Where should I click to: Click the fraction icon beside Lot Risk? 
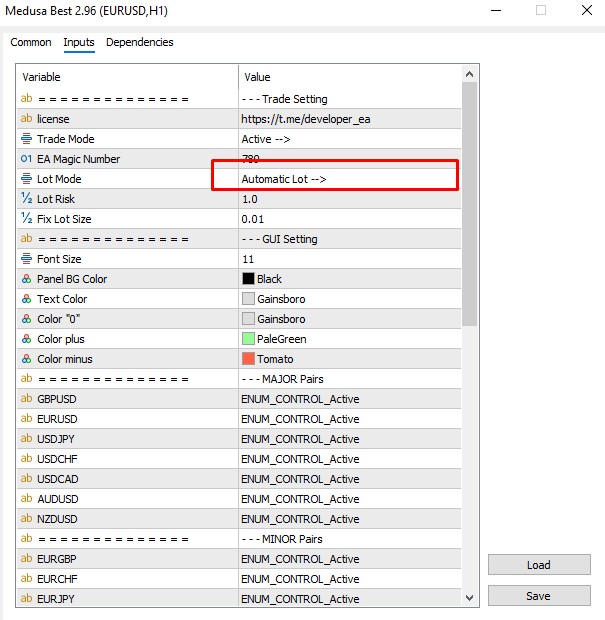(x=26, y=198)
